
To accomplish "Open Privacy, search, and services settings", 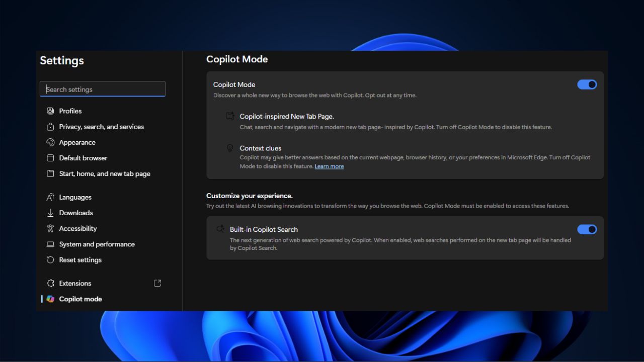I will (102, 126).
